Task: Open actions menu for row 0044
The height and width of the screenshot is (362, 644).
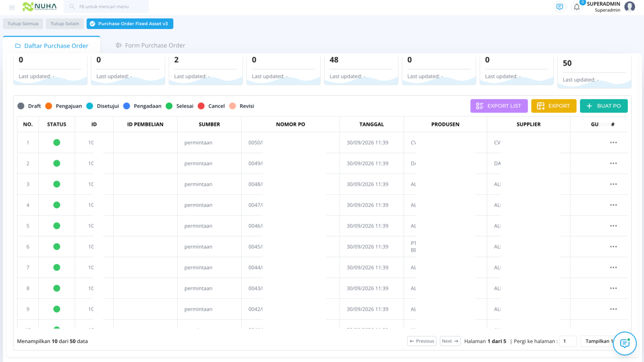Action: click(x=613, y=267)
